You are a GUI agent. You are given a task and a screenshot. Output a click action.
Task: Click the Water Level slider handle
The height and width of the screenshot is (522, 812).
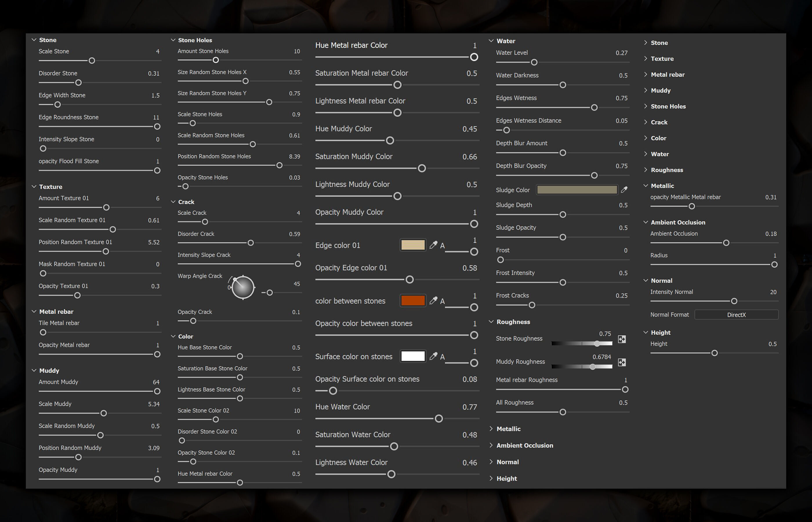(534, 62)
